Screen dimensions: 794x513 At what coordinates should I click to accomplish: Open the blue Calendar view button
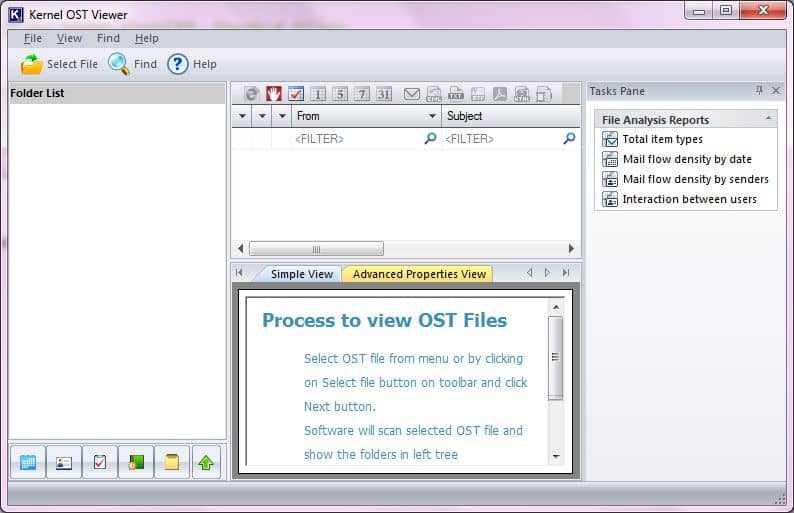coord(28,462)
